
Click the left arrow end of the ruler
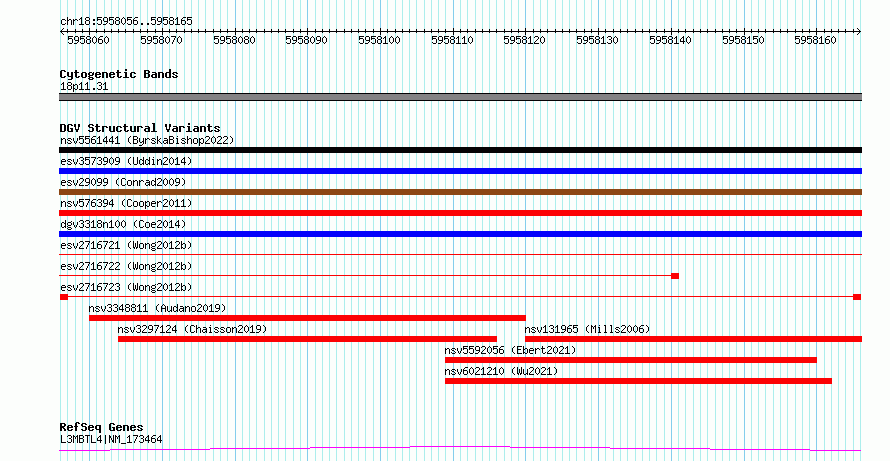[x=62, y=32]
